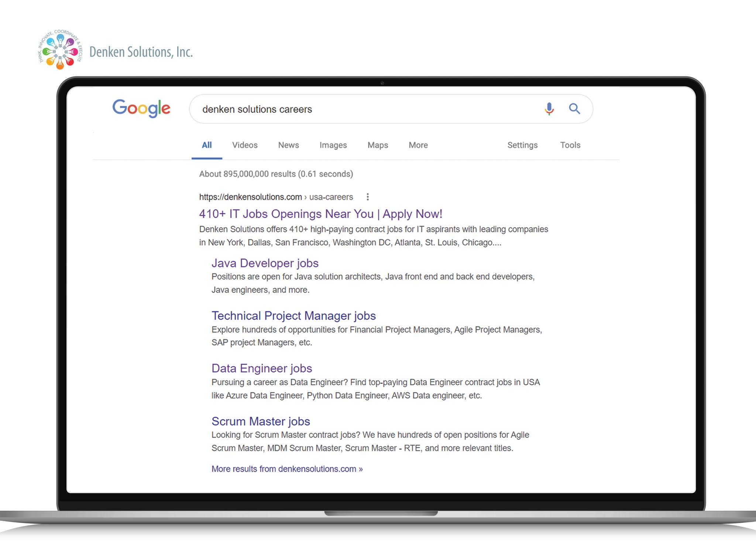Open the Java Developer jobs sitelink
The height and width of the screenshot is (557, 756).
[x=265, y=263]
